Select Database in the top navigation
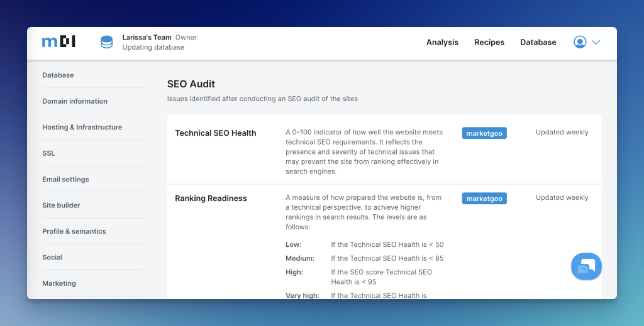The image size is (644, 326). point(538,42)
